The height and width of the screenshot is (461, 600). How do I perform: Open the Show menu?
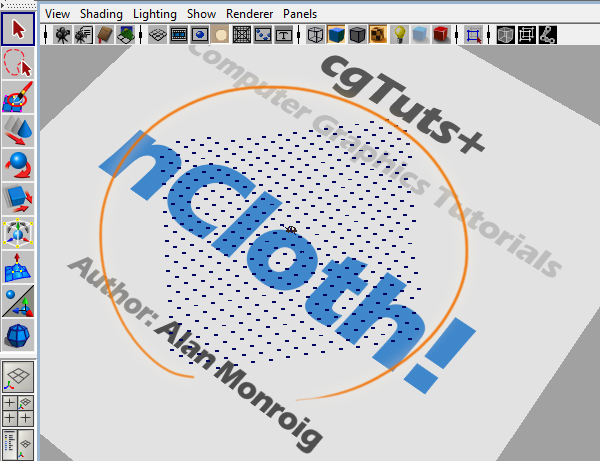[x=201, y=14]
